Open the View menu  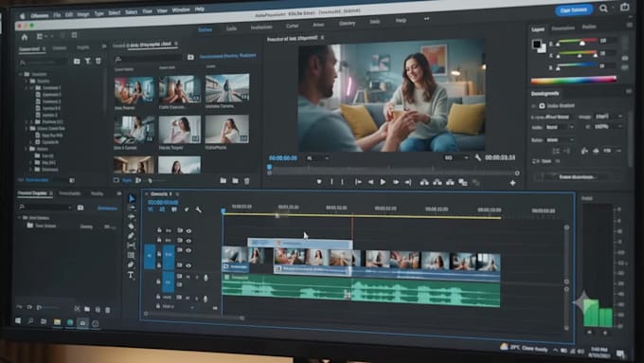pos(162,10)
